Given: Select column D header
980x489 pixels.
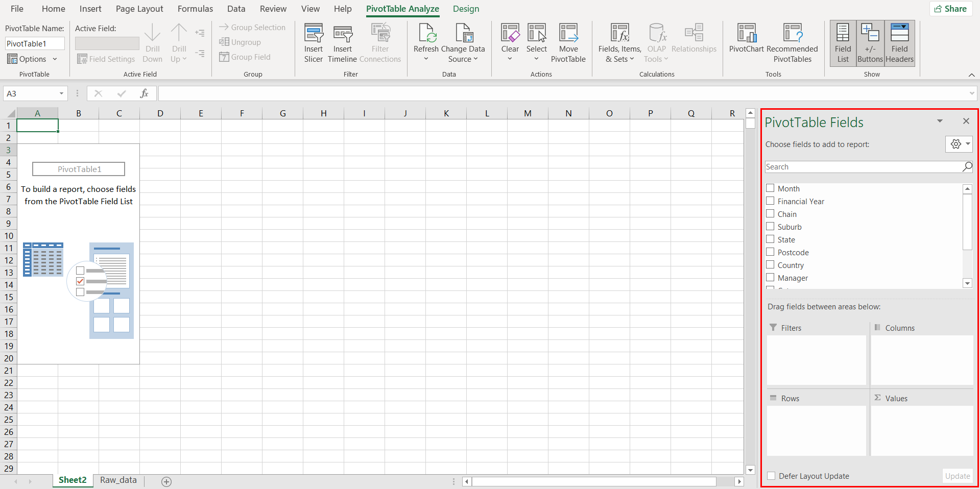Looking at the screenshot, I should point(160,113).
